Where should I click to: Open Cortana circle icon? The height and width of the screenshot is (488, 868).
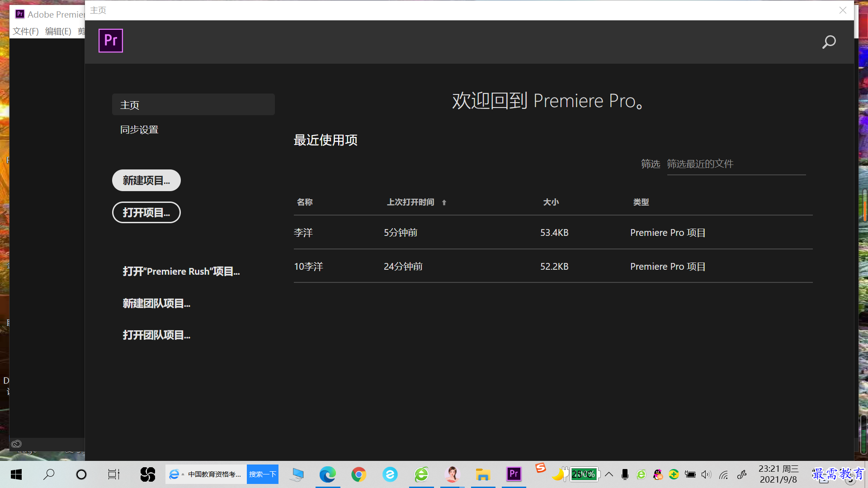(81, 474)
